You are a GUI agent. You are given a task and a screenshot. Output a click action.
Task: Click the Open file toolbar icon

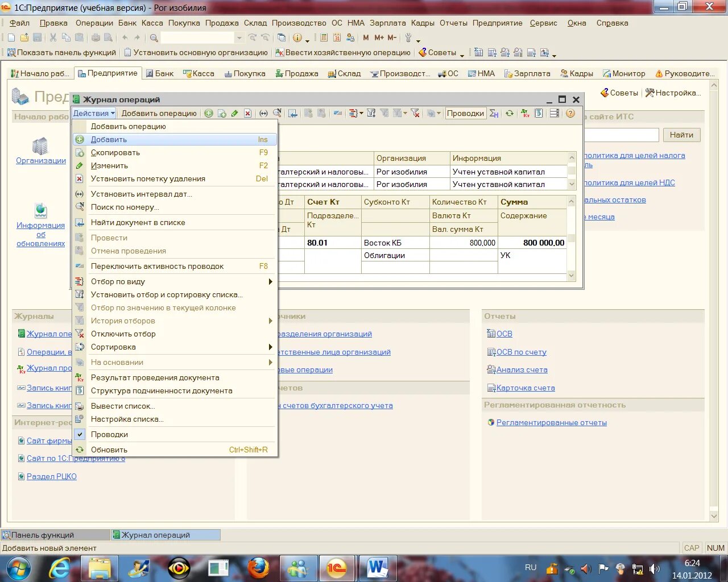click(24, 38)
